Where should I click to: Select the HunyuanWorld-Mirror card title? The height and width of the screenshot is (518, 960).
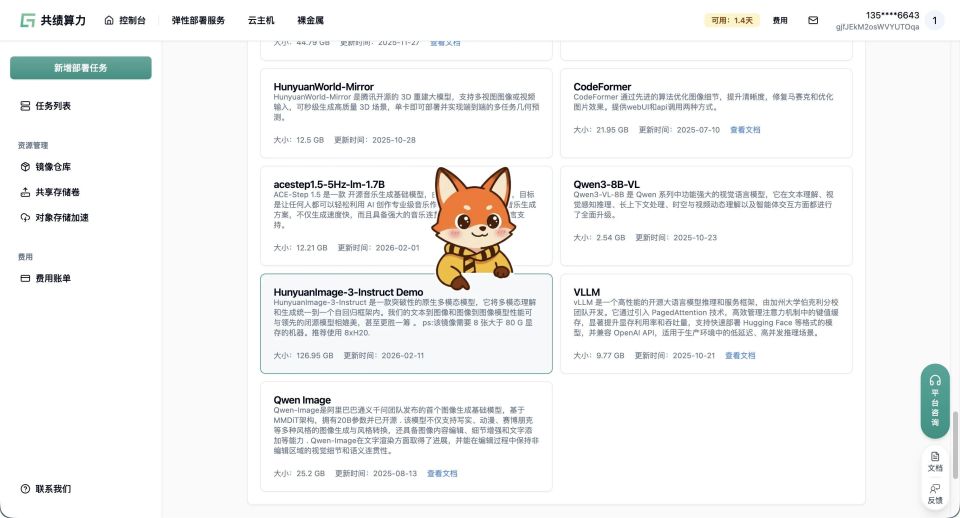[323, 87]
